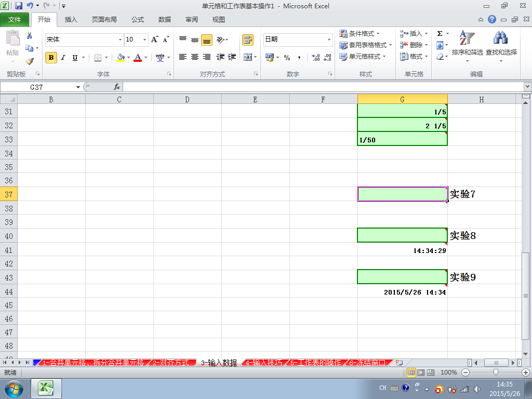Image resolution: width=532 pixels, height=399 pixels.
Task: Click the text orientation icon
Action: 220,39
